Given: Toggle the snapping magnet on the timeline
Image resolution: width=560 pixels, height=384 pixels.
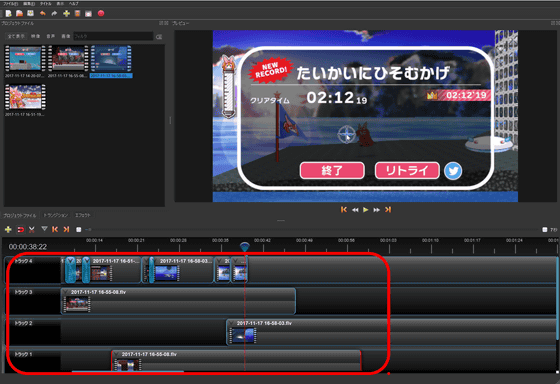Looking at the screenshot, I should tap(21, 229).
